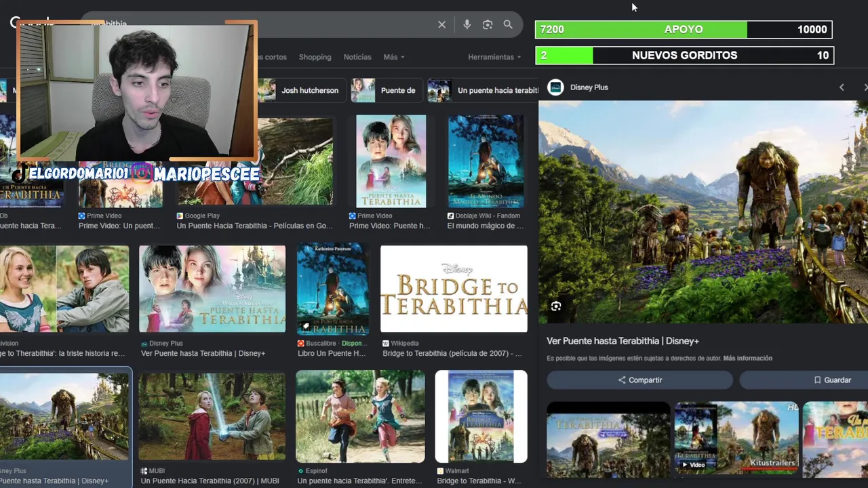
Task: Open Bridge to Terabithia Wikipedia logo result
Action: tap(454, 289)
